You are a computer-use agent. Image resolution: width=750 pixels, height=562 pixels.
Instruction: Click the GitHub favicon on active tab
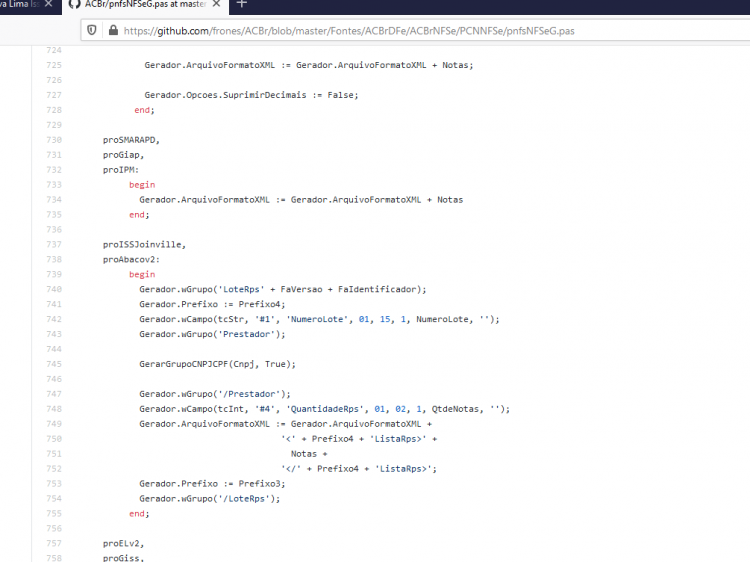[74, 4]
